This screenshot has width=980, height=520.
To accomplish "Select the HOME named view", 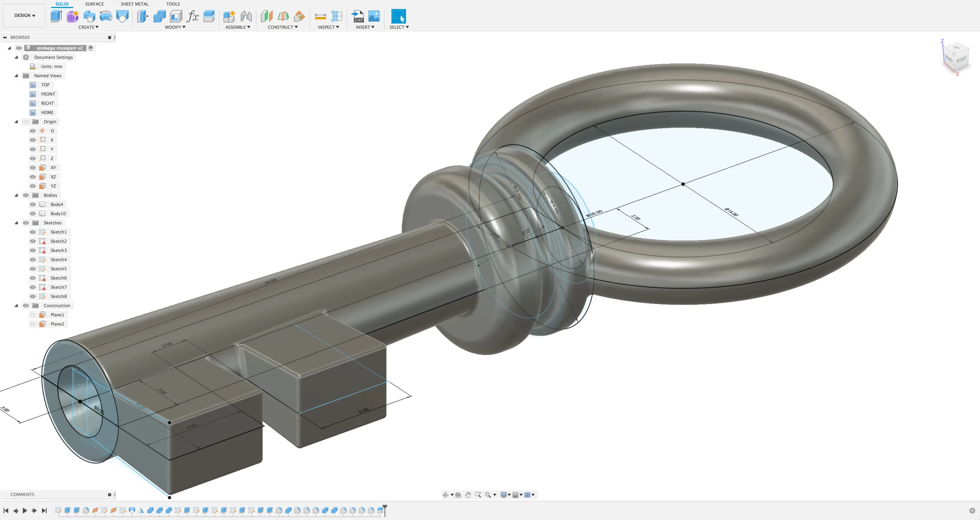I will 47,112.
